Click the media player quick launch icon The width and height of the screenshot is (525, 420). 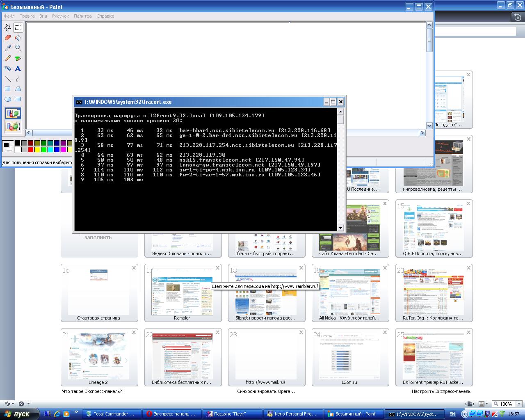(66, 414)
